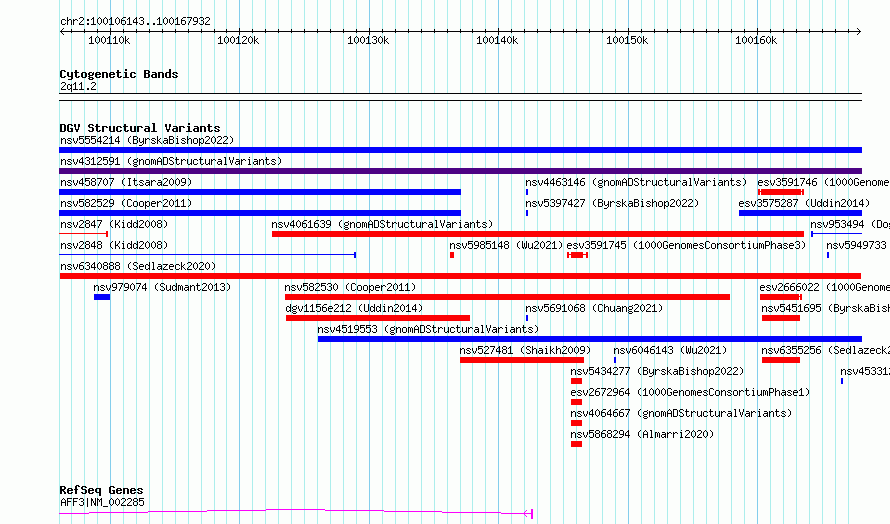This screenshot has width=890, height=524.
Task: Click the esv2672964 (1000GenomesConsortiumPhase1) label
Action: pyautogui.click(x=690, y=392)
